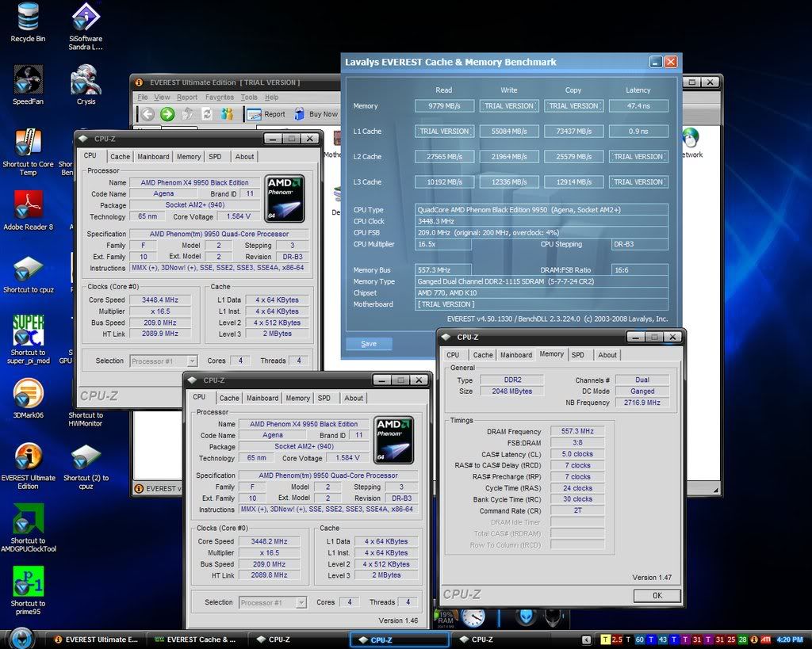Click the Memory Latency value "47.4 ns"
The image size is (812, 649).
pyautogui.click(x=638, y=106)
